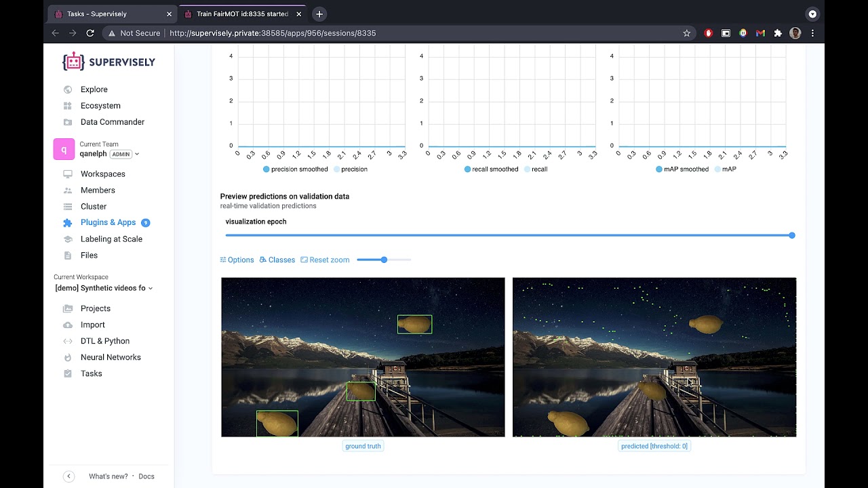Bookmark this page with star icon
Viewport: 868px width, 488px height.
point(686,33)
